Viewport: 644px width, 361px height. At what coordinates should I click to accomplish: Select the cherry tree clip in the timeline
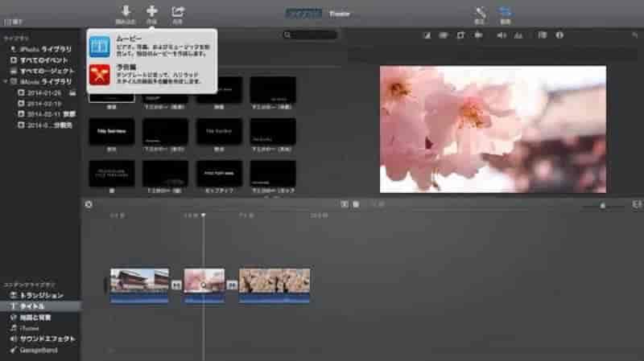point(275,285)
